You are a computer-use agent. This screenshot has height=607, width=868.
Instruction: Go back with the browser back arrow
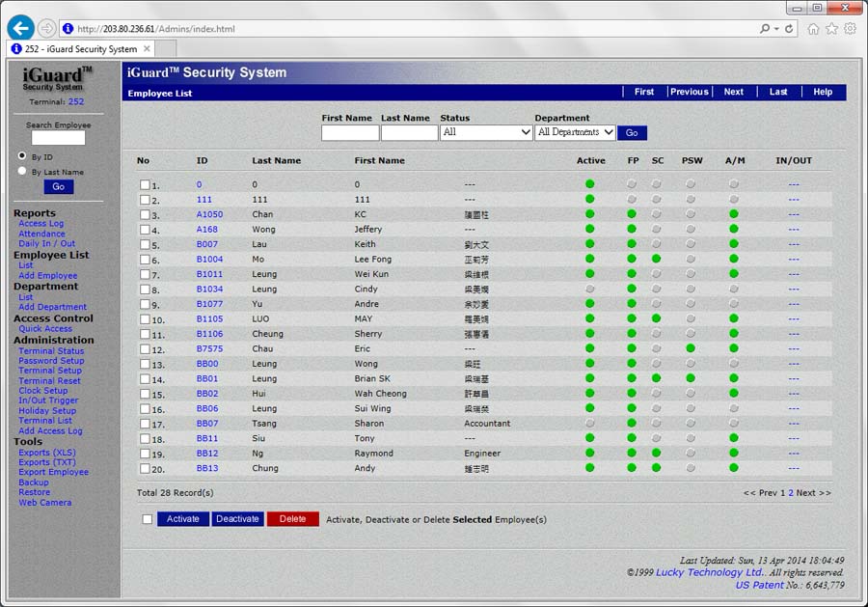(20, 28)
